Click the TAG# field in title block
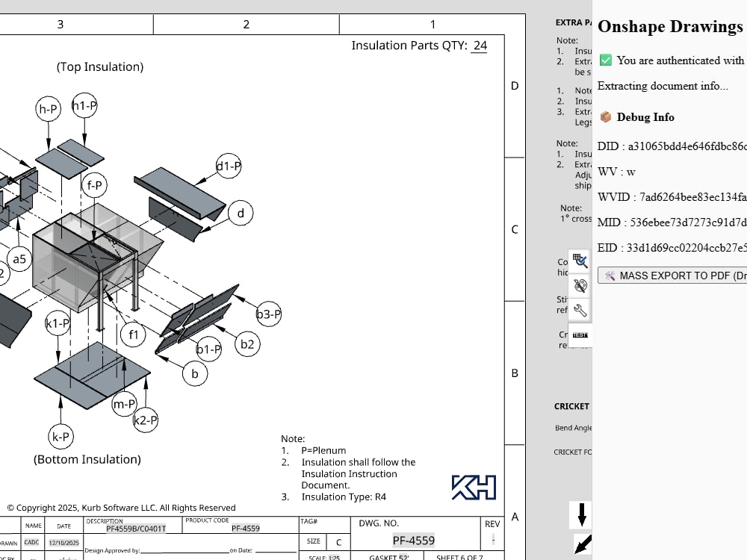 pos(324,524)
